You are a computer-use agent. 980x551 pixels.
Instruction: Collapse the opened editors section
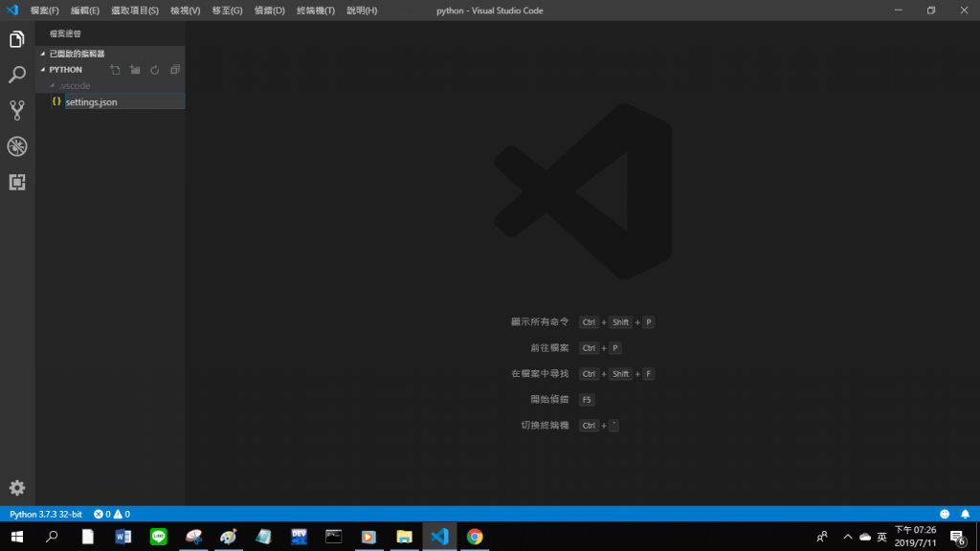(x=110, y=54)
